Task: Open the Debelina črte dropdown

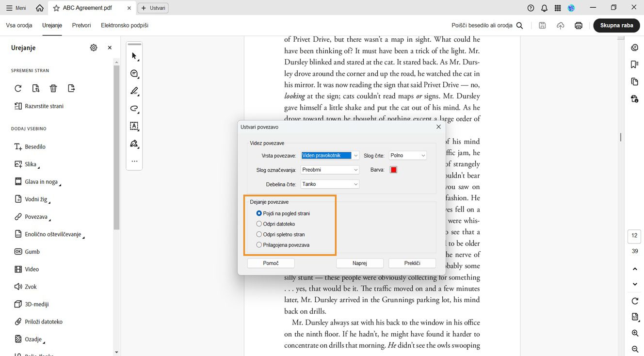Action: click(x=330, y=184)
